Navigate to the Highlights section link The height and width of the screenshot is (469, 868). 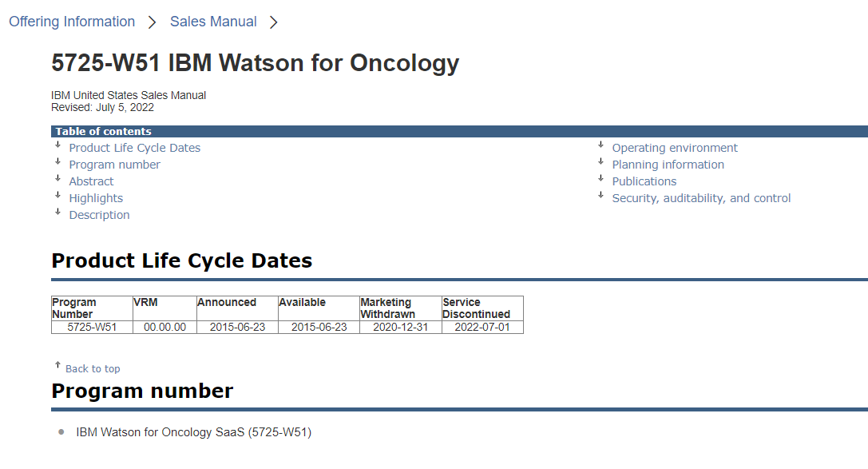click(96, 198)
